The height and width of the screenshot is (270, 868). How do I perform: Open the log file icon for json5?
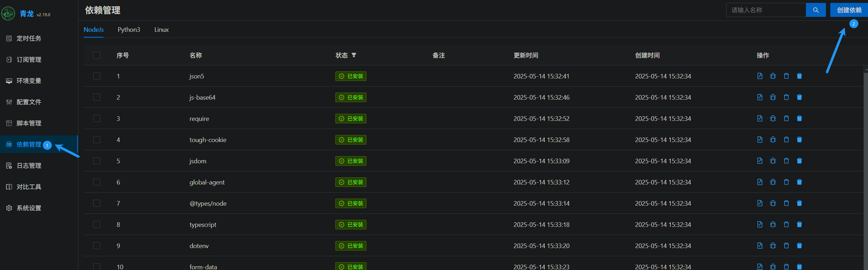pos(760,76)
